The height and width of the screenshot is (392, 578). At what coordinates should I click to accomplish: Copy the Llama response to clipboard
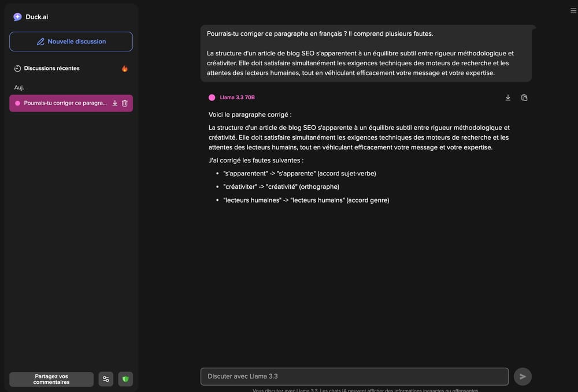click(x=524, y=98)
